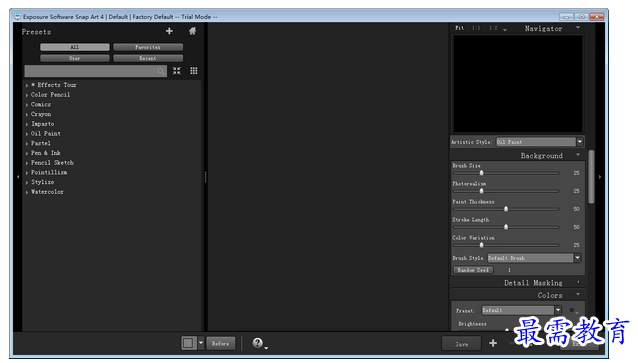Click the Save button

[x=461, y=344]
